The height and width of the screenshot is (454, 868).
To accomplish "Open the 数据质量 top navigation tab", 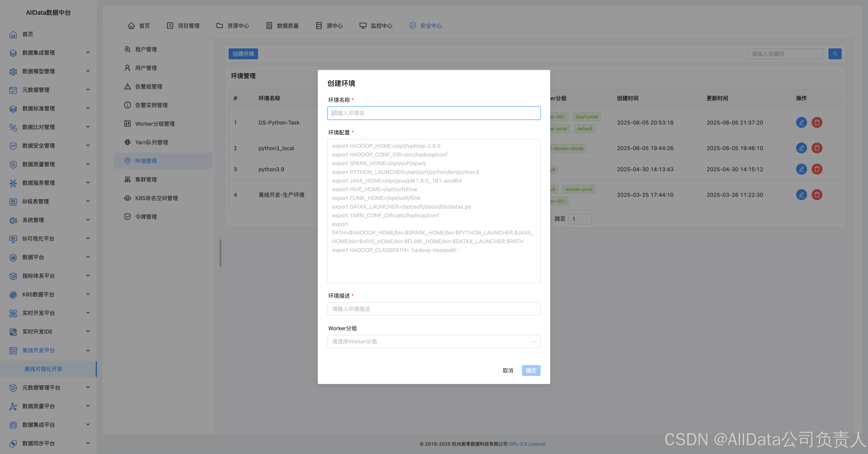I will (x=282, y=26).
